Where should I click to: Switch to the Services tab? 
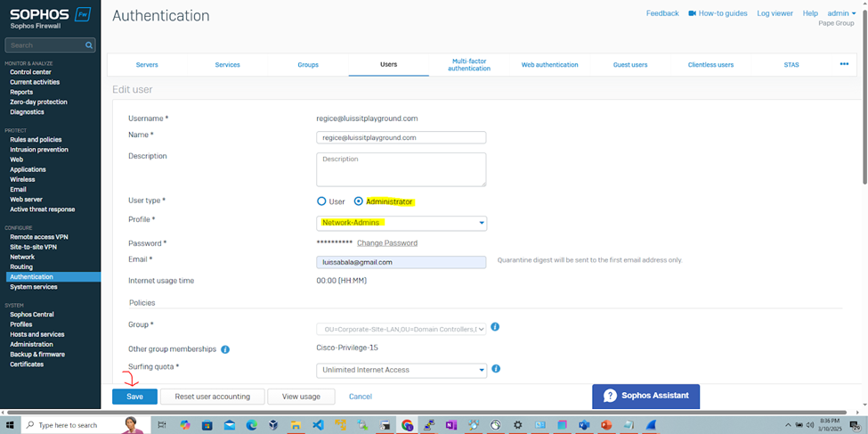tap(228, 65)
